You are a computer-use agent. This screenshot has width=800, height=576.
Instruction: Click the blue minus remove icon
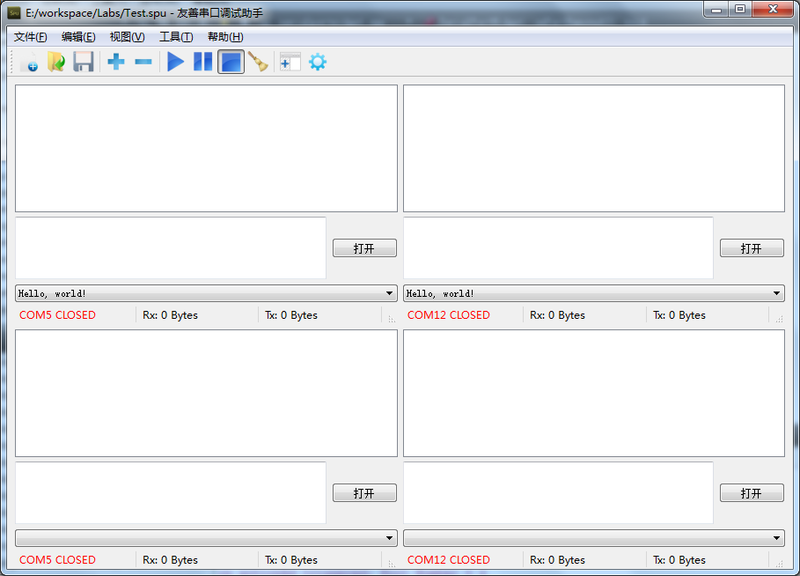[143, 62]
